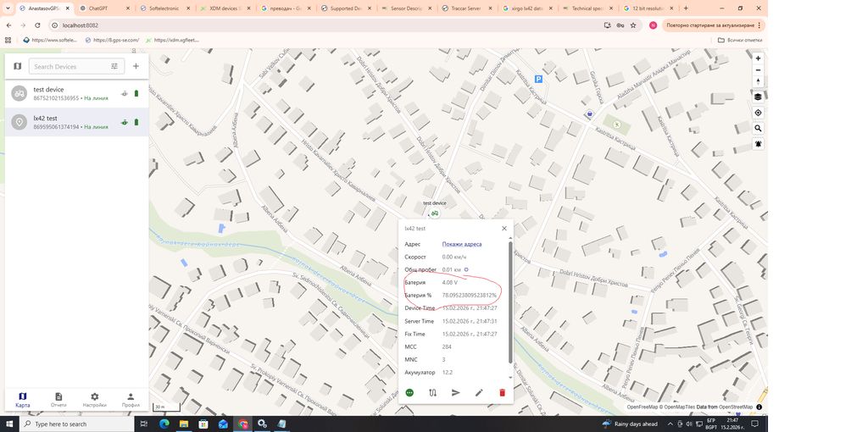This screenshot has height=432, width=868.
Task: Toggle the map view icon beside search
Action: point(18,66)
